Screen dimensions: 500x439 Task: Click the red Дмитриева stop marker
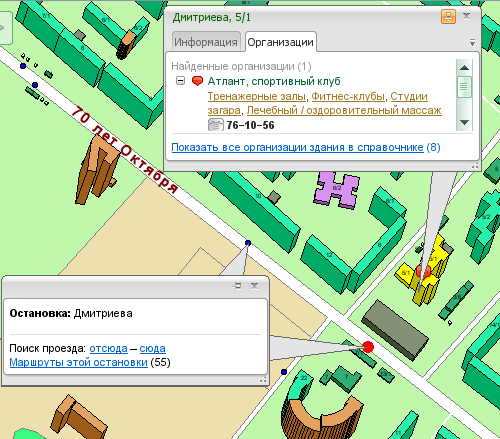[x=368, y=347]
